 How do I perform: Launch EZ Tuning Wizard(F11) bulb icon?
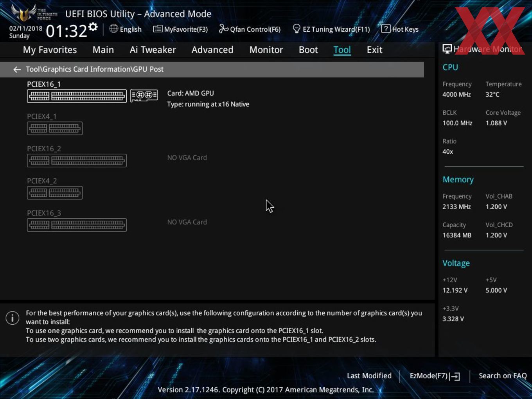(x=297, y=29)
